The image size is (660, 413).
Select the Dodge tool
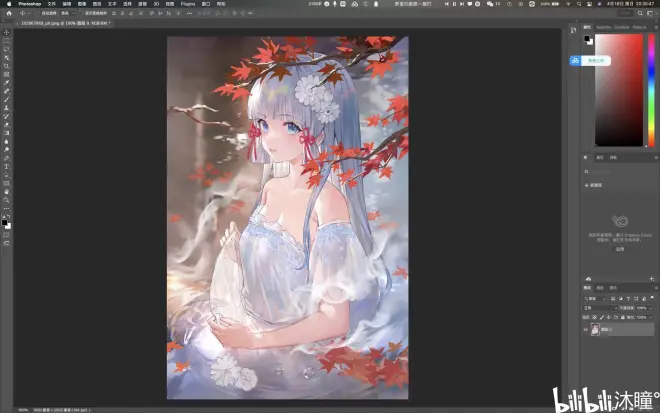pyautogui.click(x=6, y=150)
